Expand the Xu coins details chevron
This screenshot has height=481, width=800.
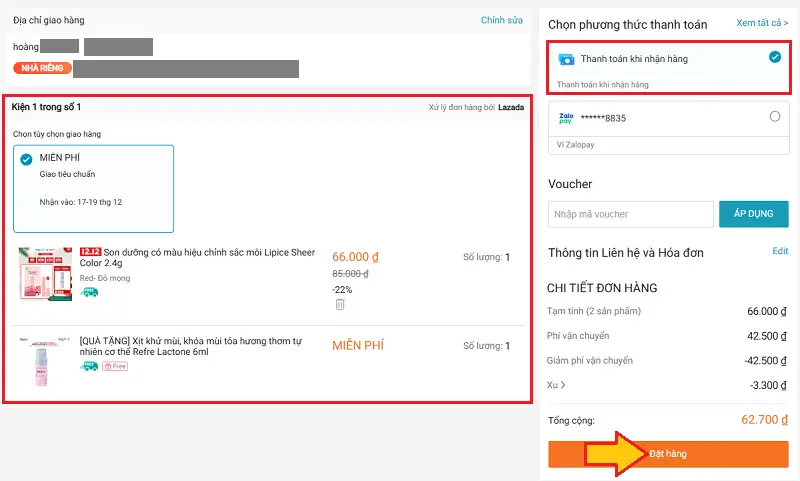point(563,385)
